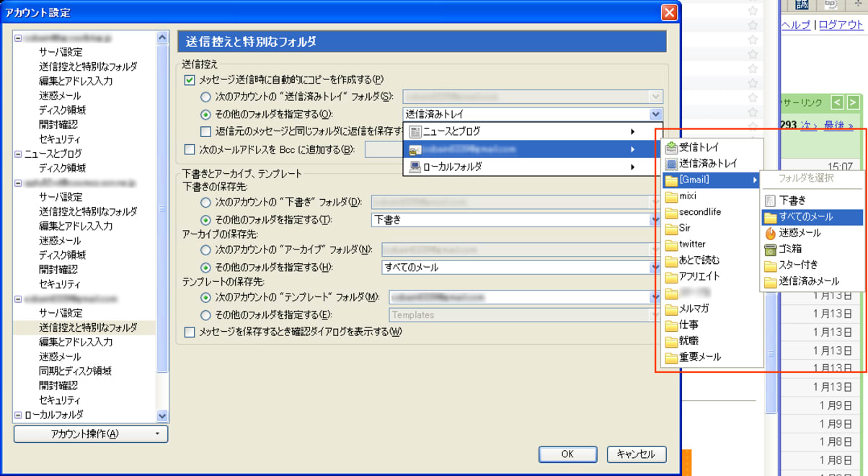
Task: Click the greyed フォルダを選択 menu entry
Action: pyautogui.click(x=806, y=178)
